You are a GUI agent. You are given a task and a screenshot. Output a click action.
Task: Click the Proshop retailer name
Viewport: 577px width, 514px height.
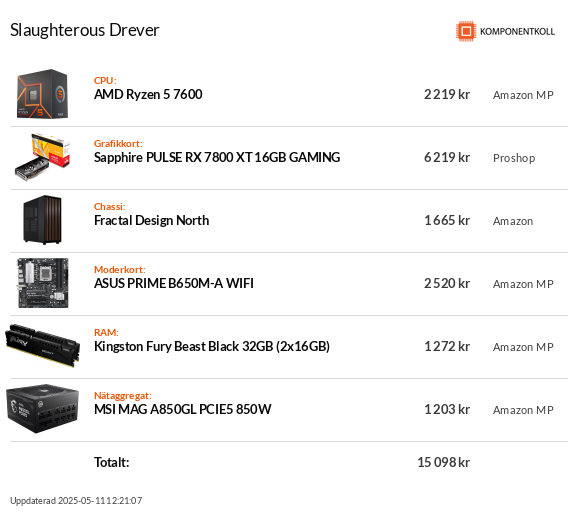(514, 158)
